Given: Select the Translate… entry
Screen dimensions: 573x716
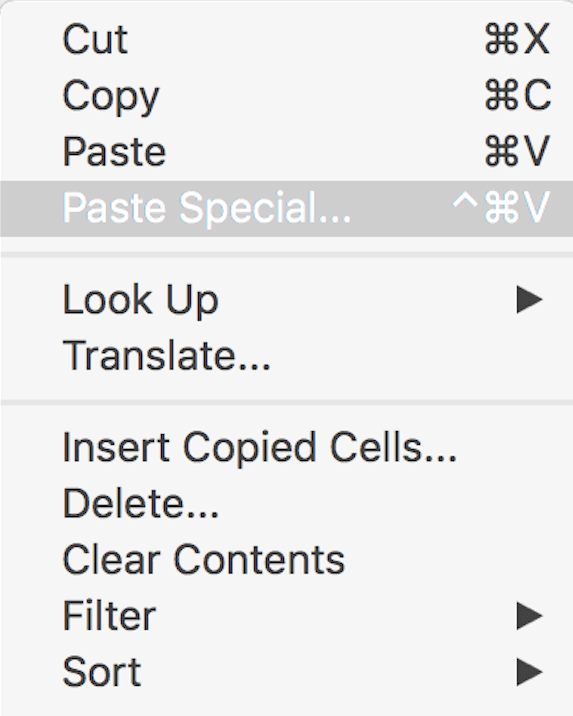Looking at the screenshot, I should point(286,356).
